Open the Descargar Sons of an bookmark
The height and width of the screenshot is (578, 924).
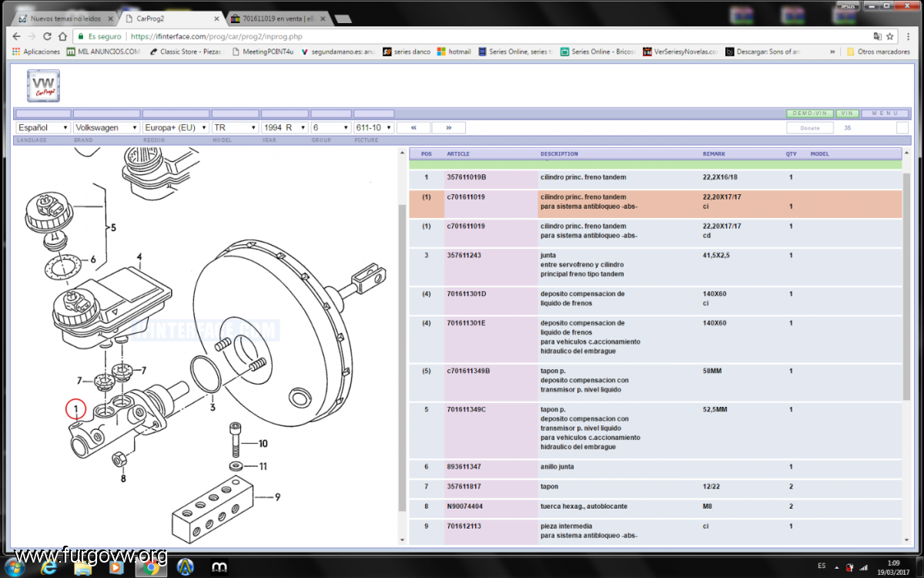[x=763, y=52]
